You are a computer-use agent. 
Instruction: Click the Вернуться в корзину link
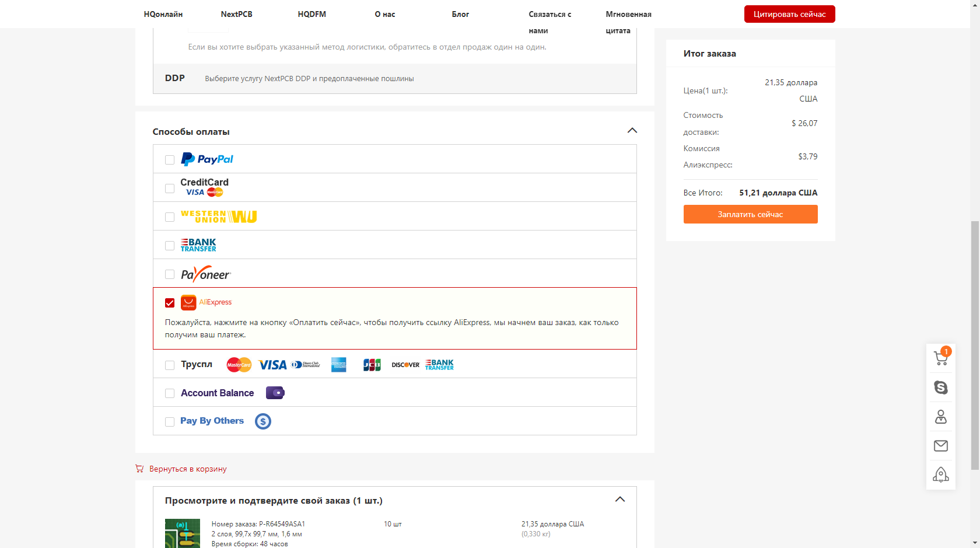click(x=188, y=469)
